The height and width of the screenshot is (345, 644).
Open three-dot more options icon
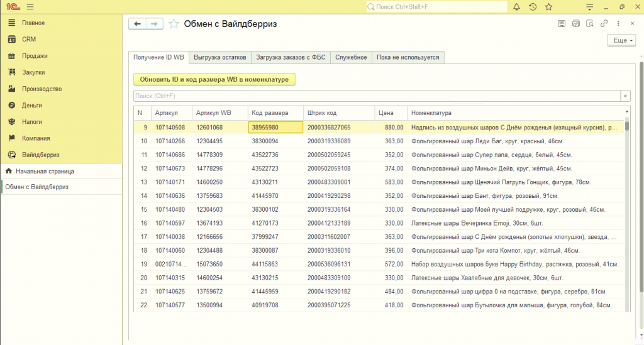[618, 24]
